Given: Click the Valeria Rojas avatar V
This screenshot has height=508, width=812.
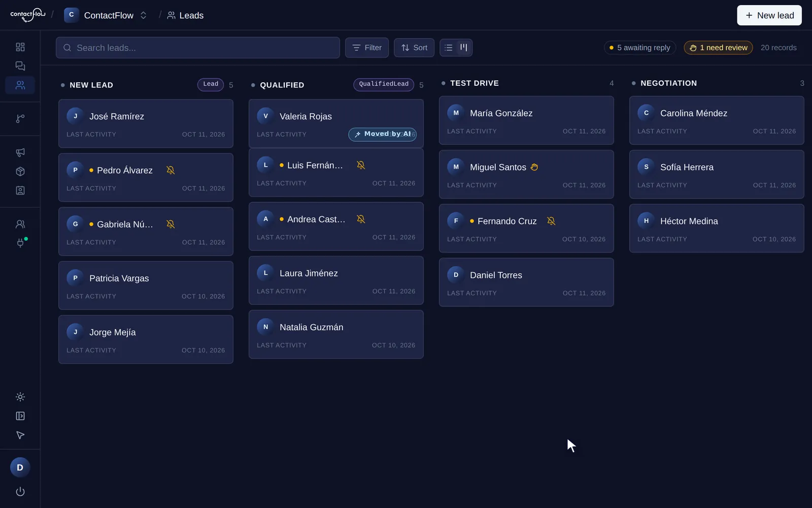Looking at the screenshot, I should point(265,116).
